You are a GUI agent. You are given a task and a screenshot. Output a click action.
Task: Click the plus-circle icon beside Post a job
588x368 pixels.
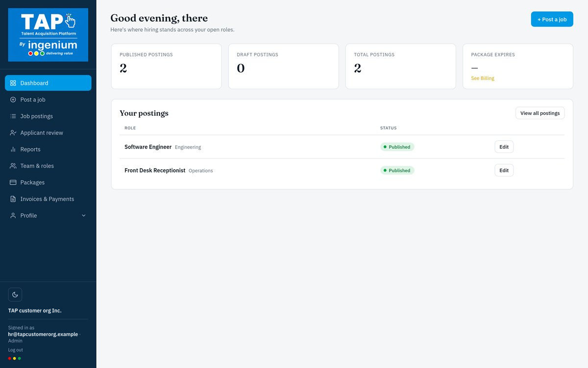(x=13, y=100)
